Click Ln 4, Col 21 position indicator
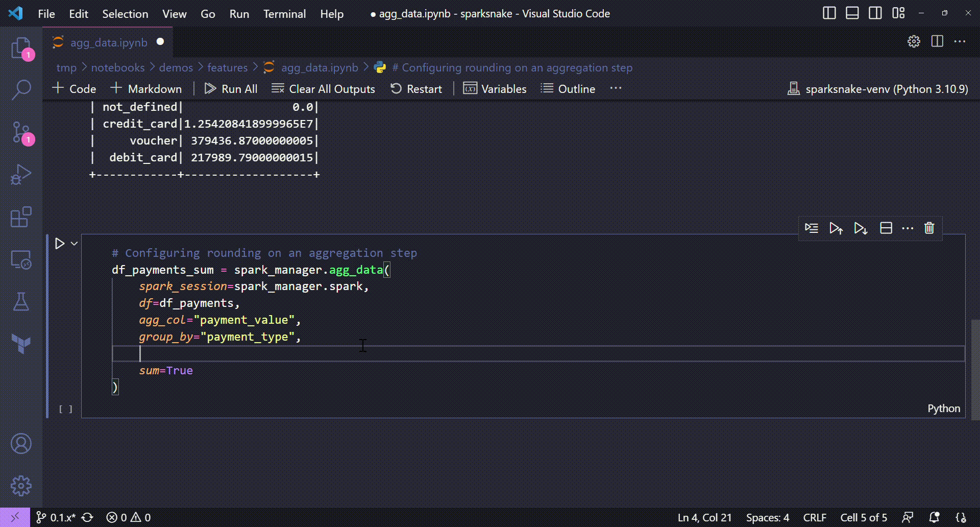The height and width of the screenshot is (527, 980). coord(704,517)
